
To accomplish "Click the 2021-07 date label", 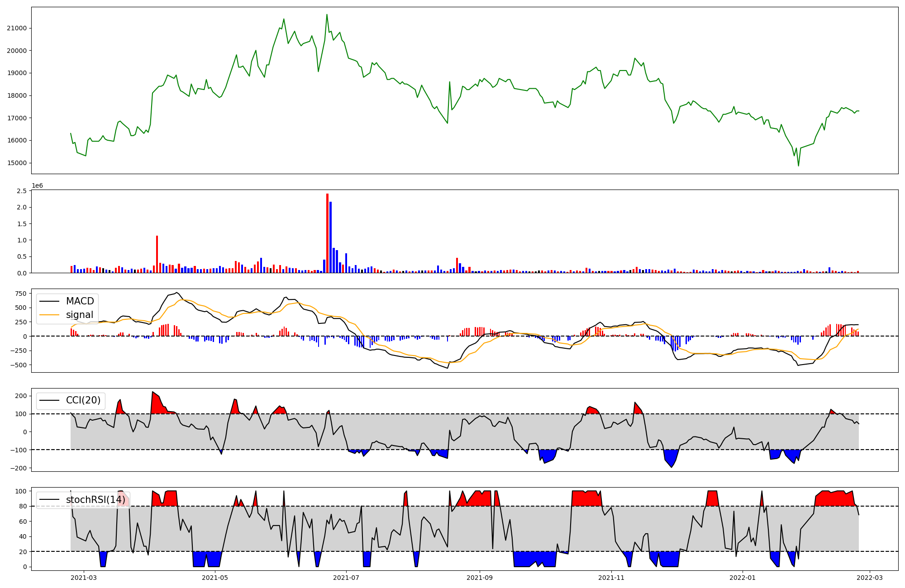I will tap(346, 578).
